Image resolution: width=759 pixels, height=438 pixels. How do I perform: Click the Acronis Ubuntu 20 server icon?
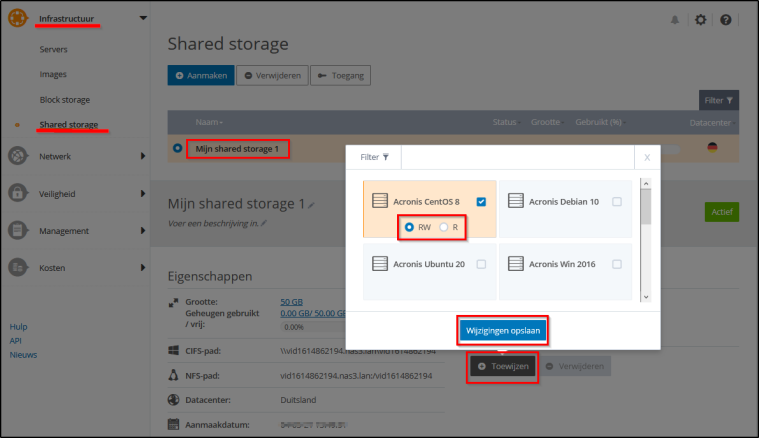click(x=380, y=263)
